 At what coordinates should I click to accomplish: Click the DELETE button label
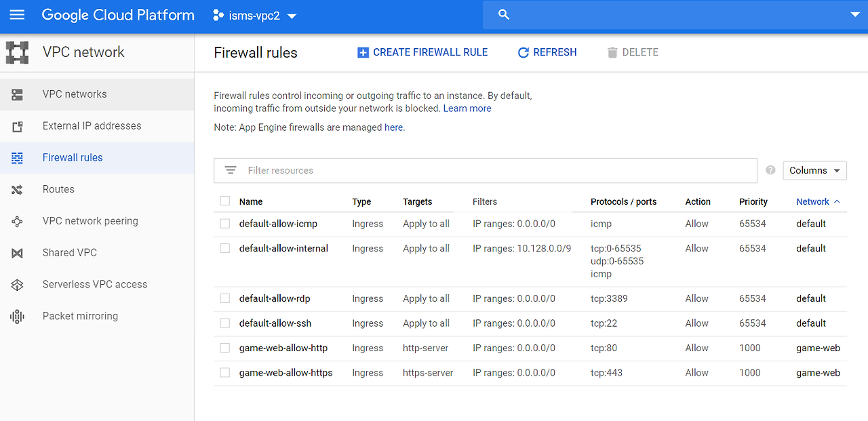tap(640, 52)
